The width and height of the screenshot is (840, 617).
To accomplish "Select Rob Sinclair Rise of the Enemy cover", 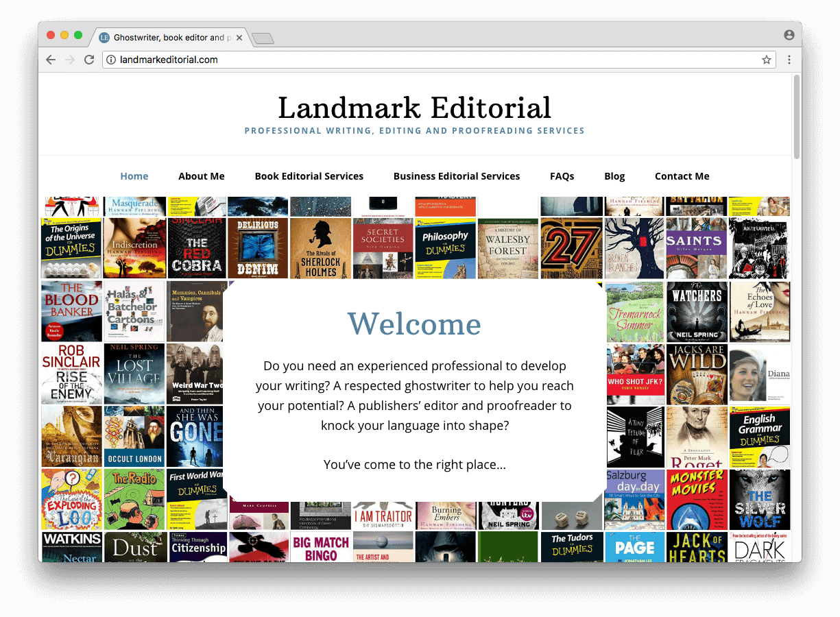I will pos(72,374).
